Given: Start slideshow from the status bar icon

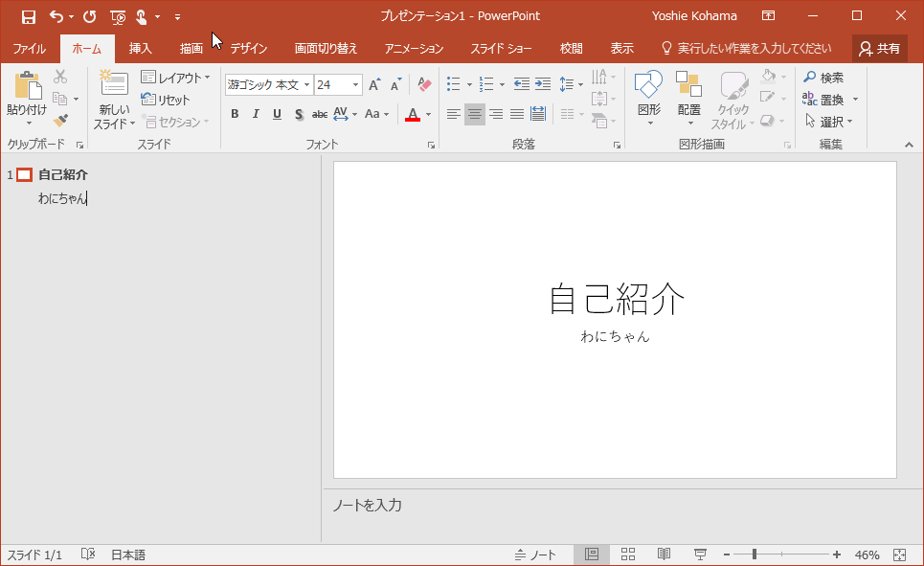Looking at the screenshot, I should coord(700,555).
